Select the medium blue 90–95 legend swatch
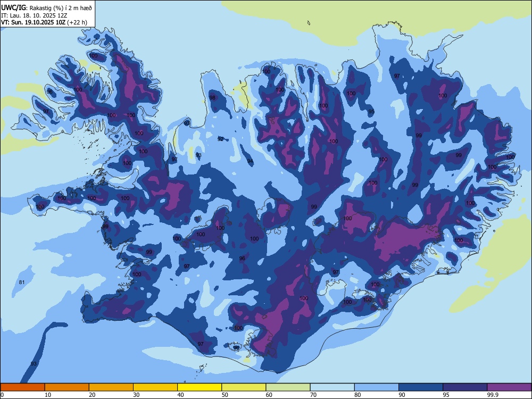This screenshot has width=532, height=399. pos(421,387)
